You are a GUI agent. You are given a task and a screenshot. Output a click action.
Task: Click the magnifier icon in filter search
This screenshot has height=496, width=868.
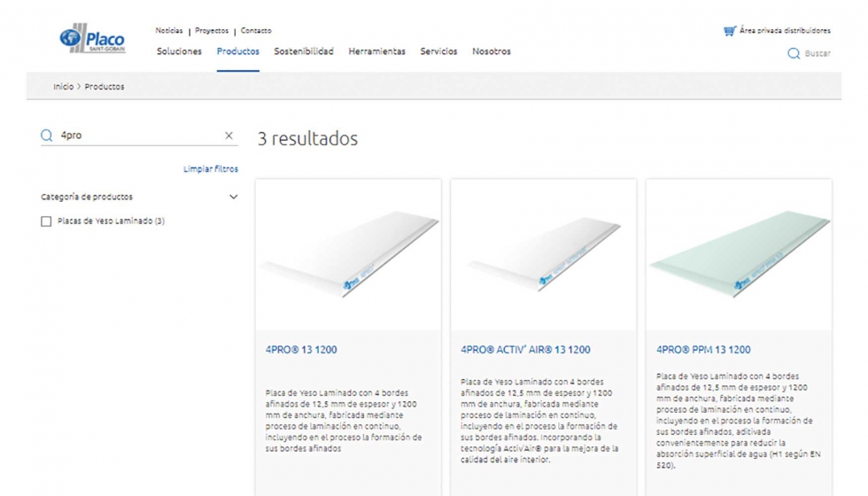click(47, 136)
